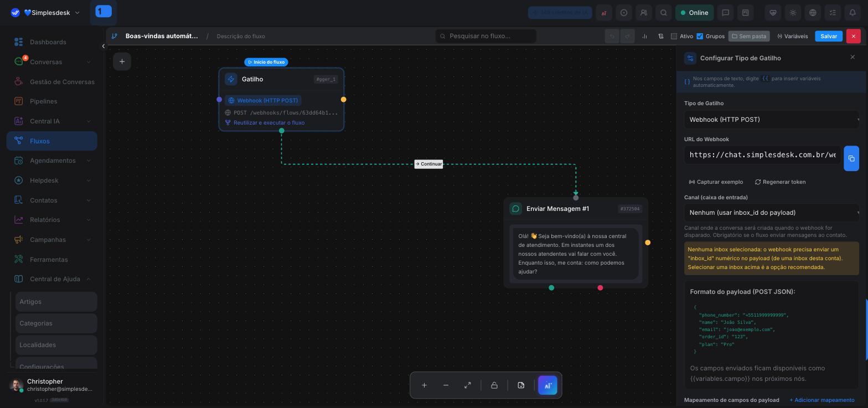
Task: Expand the Relatórios sidebar section
Action: tap(89, 220)
